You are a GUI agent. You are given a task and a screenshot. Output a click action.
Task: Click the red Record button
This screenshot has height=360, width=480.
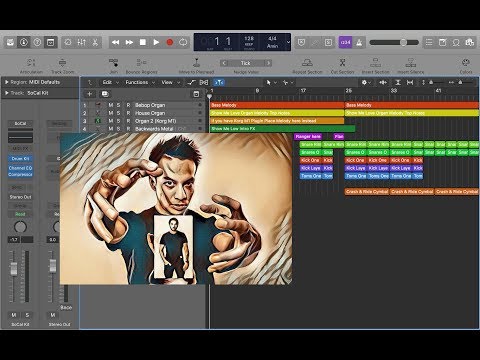pyautogui.click(x=170, y=42)
